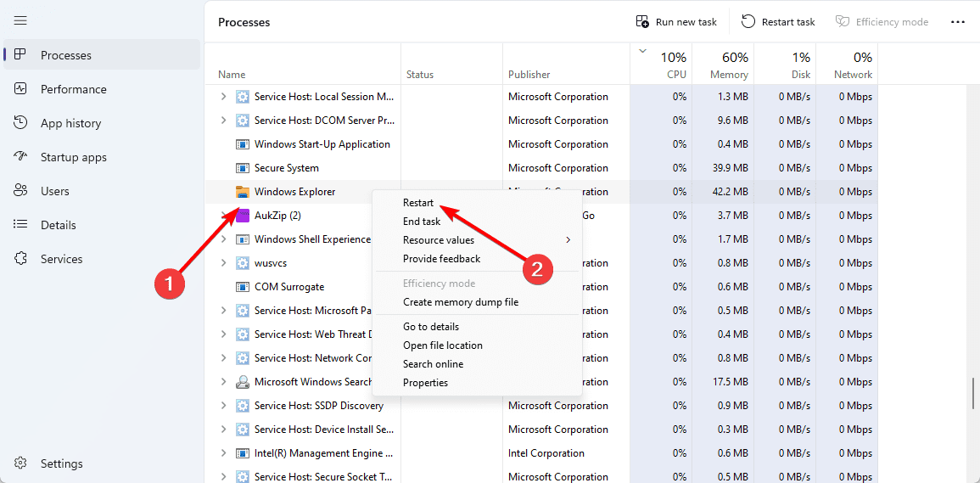This screenshot has width=980, height=483.
Task: Switch to the App history page
Action: coord(102,122)
